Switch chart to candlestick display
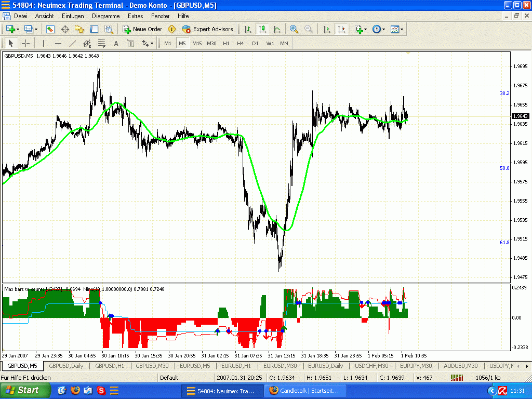The height and width of the screenshot is (399, 532). 262,29
